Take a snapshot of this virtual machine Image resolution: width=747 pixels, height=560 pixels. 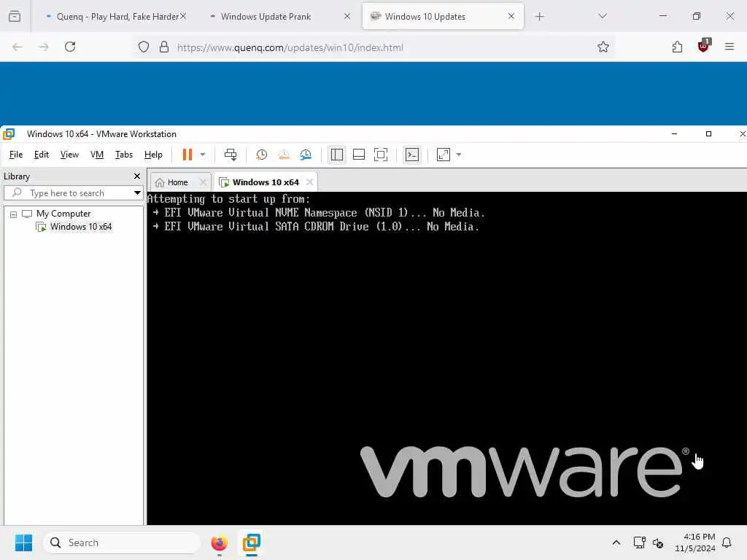261,155
